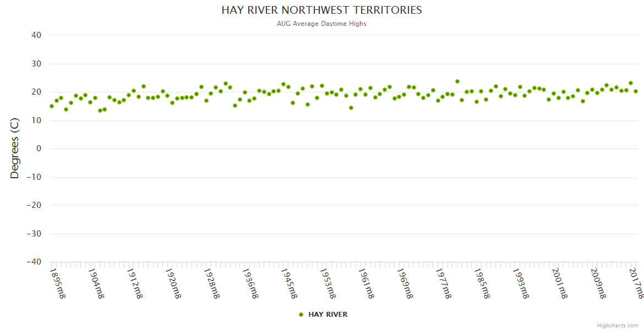Click the green HAY RIVER legend marker
644x330 pixels.
pyautogui.click(x=301, y=315)
